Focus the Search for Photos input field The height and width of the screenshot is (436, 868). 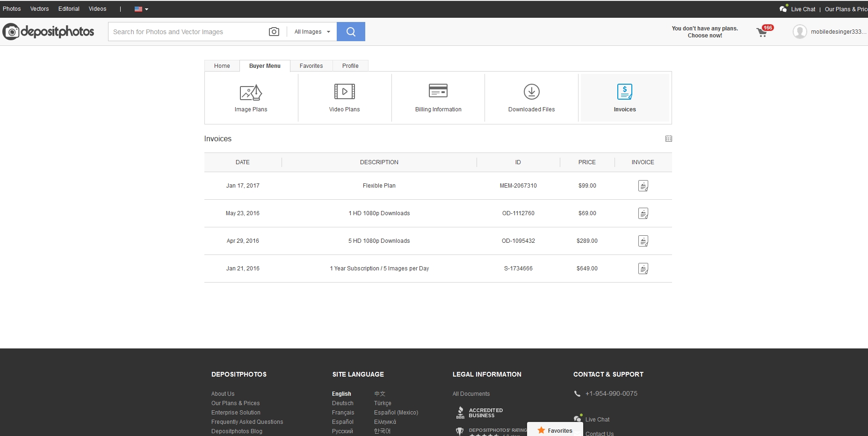[x=187, y=32]
